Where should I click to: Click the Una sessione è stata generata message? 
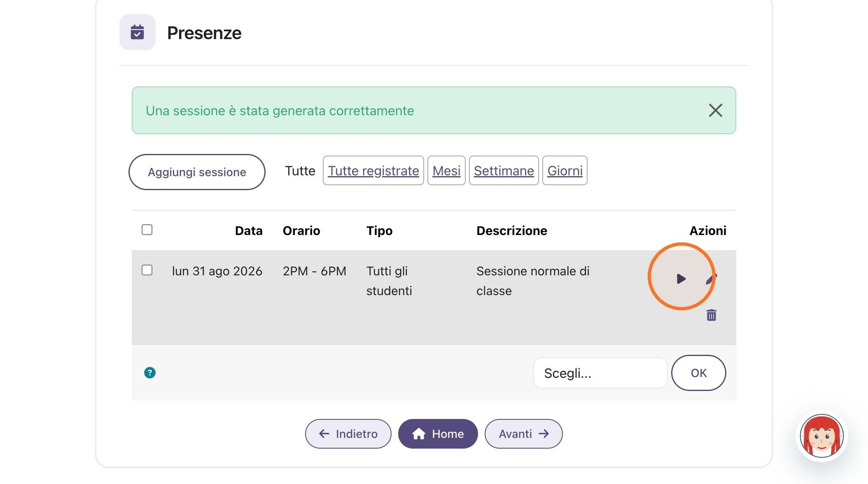point(280,111)
